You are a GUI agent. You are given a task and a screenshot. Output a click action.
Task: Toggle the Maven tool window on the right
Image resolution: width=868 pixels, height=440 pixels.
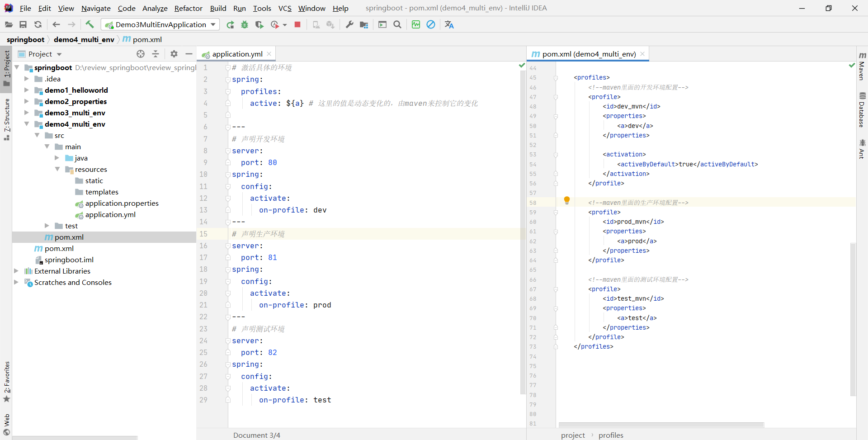[x=862, y=66]
